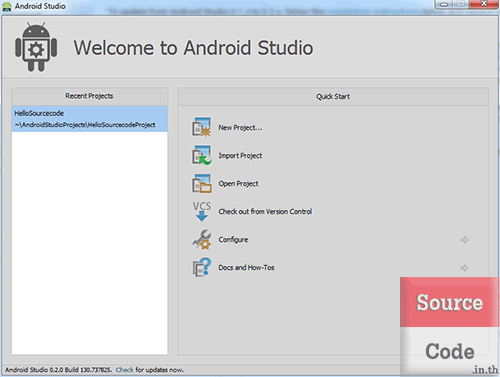Click the Recent Projects header
The image size is (500, 377).
[89, 96]
